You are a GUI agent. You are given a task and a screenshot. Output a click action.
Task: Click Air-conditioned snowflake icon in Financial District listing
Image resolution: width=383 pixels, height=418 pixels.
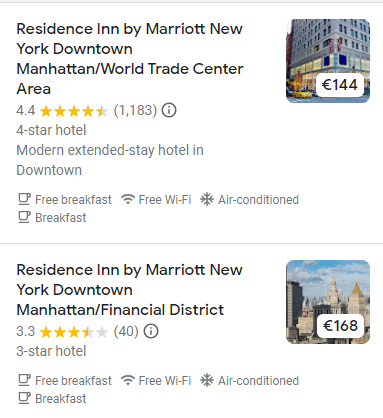pos(207,380)
